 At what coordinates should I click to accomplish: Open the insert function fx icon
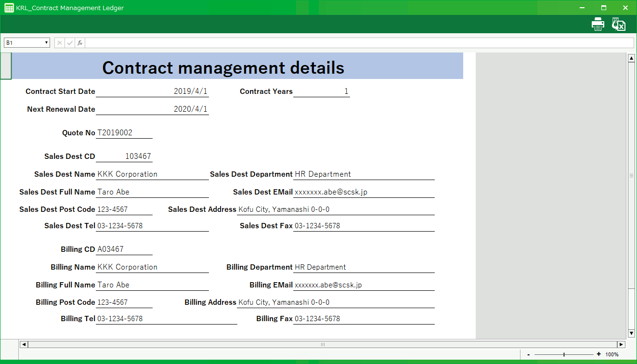click(80, 43)
